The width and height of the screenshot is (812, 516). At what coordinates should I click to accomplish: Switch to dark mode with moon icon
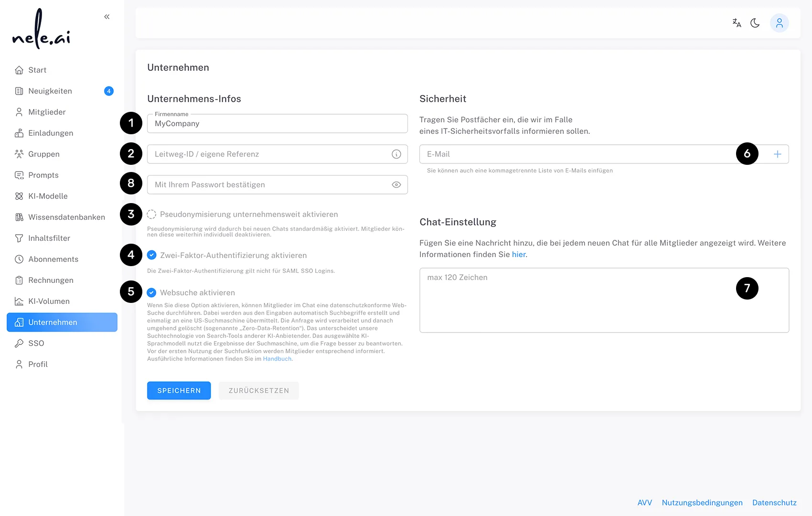755,22
